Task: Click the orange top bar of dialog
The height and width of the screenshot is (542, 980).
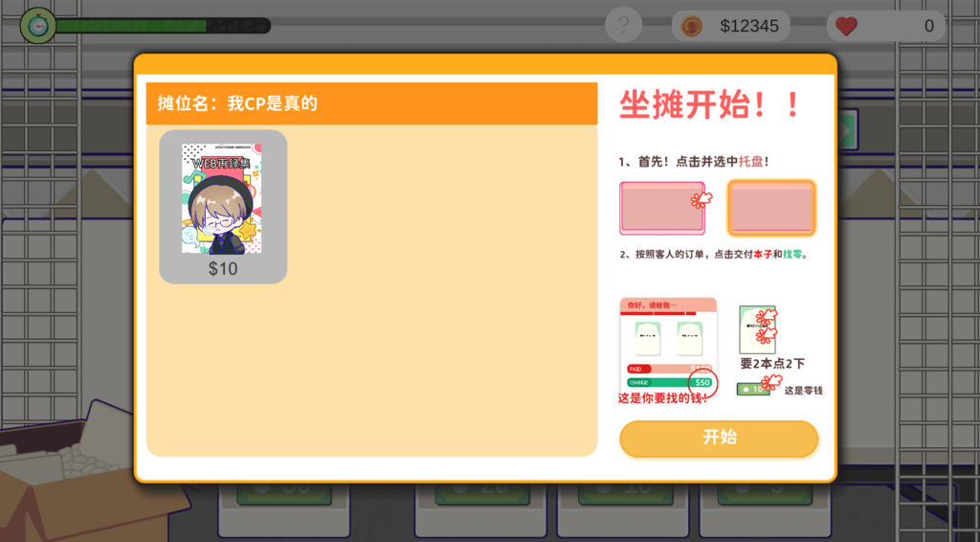Action: (x=485, y=64)
